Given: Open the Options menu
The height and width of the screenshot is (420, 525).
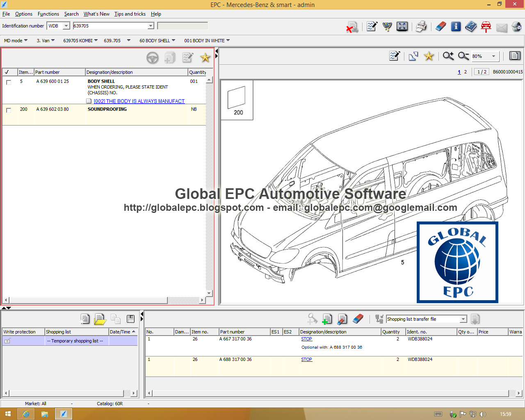Looking at the screenshot, I should pyautogui.click(x=24, y=14).
